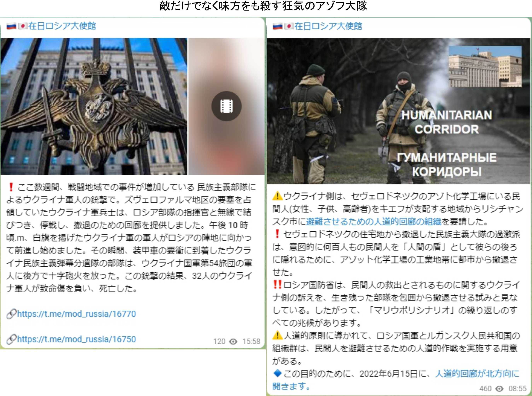Click the warning sign before 人道的原則に導かれて
The width and height of the screenshot is (532, 396).
click(278, 335)
